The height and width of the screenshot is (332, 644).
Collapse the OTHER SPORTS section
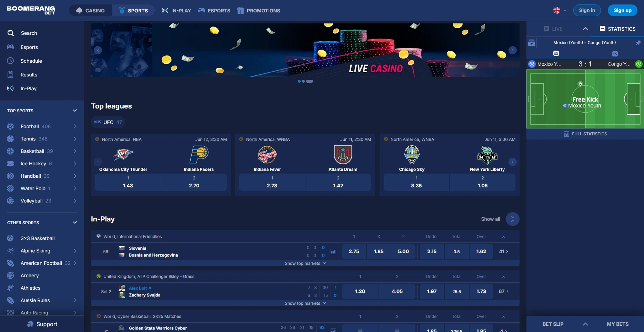75,222
